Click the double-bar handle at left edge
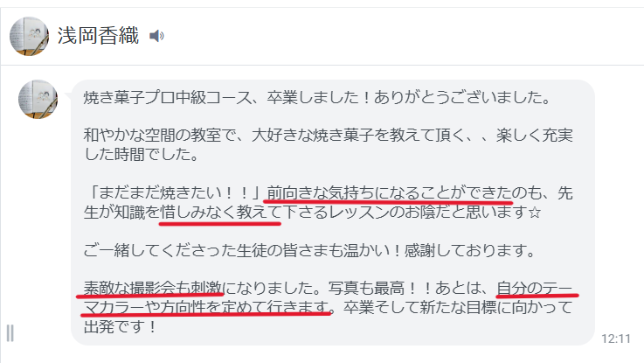 click(10, 333)
